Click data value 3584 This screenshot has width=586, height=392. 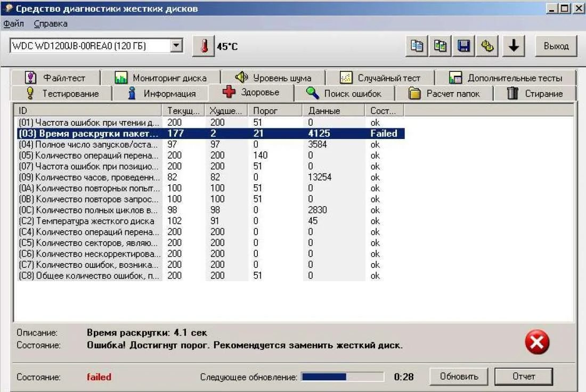point(318,144)
